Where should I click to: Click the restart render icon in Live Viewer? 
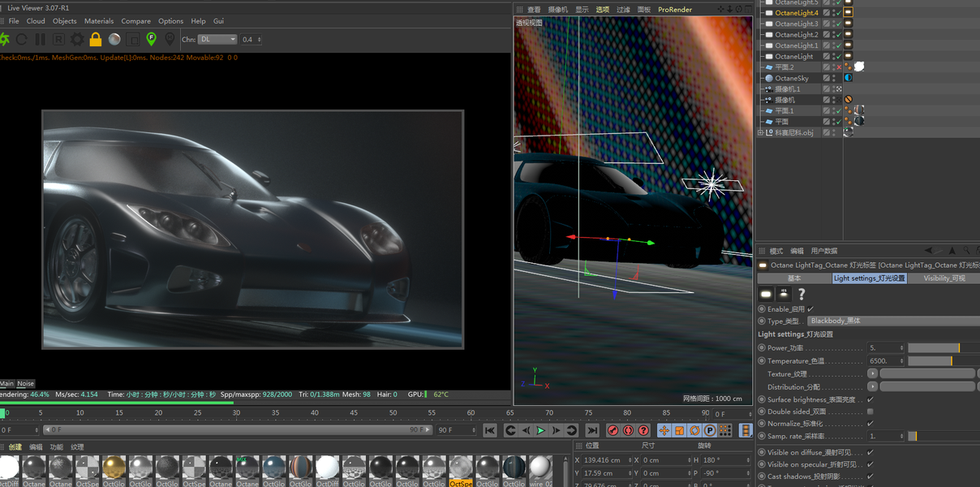(x=22, y=39)
